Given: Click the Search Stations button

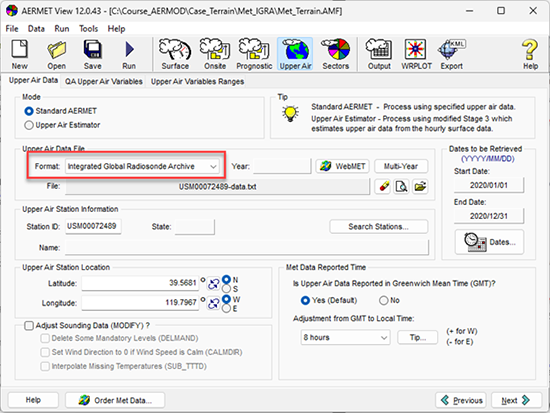Looking at the screenshot, I should tap(378, 227).
